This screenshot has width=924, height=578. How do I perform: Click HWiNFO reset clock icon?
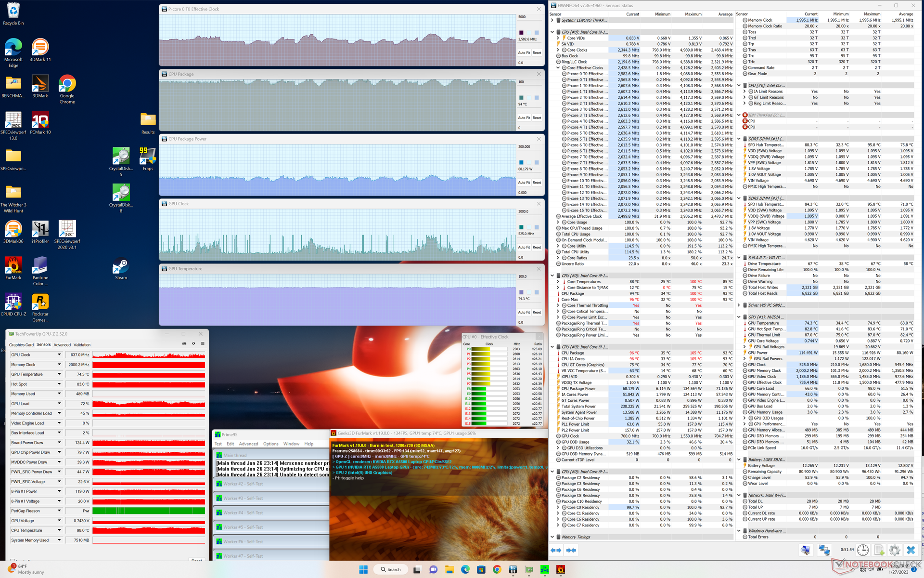point(863,550)
